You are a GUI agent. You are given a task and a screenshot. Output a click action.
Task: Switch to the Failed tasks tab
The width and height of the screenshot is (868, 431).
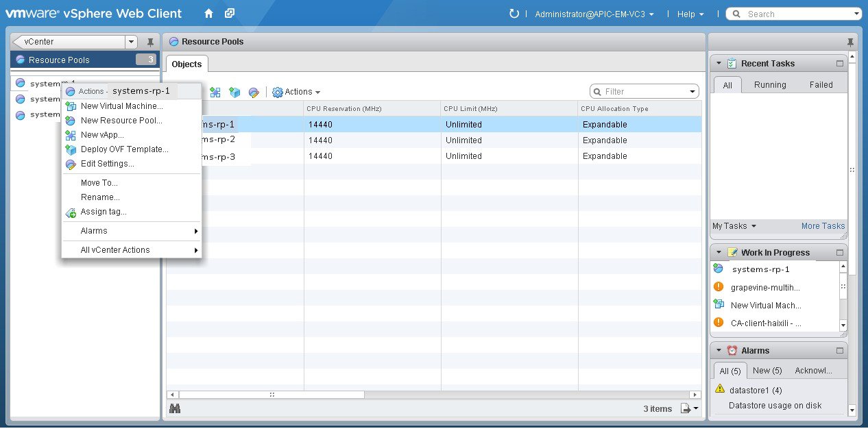click(821, 85)
